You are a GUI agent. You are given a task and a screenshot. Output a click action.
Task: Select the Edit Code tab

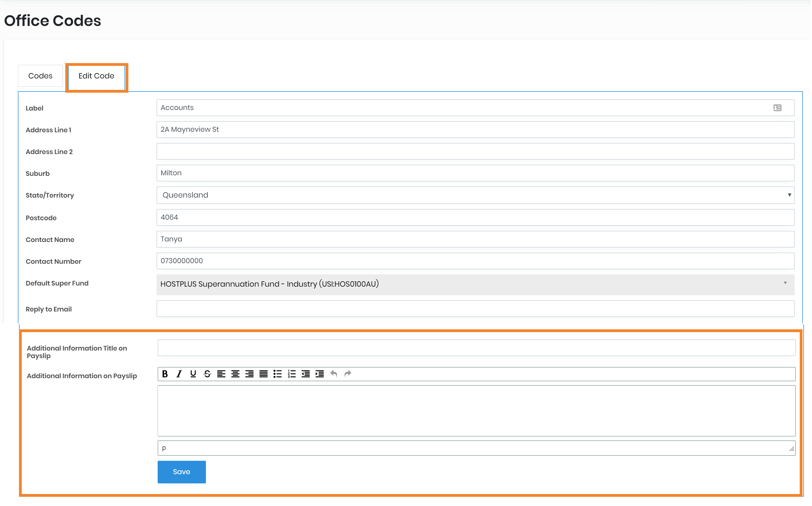tap(96, 76)
